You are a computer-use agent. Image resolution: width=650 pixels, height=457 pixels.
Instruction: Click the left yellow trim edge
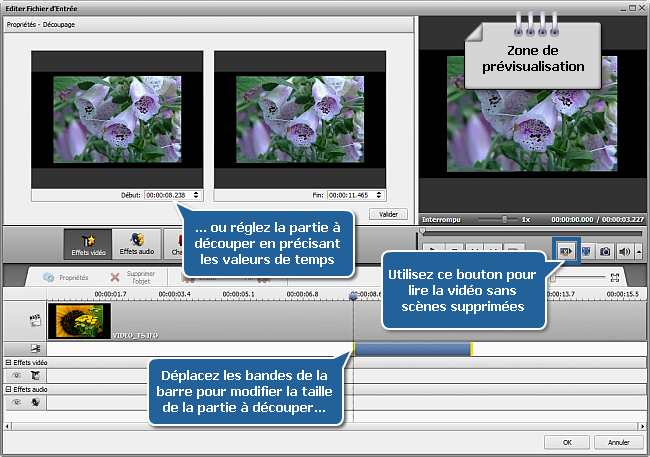354,349
